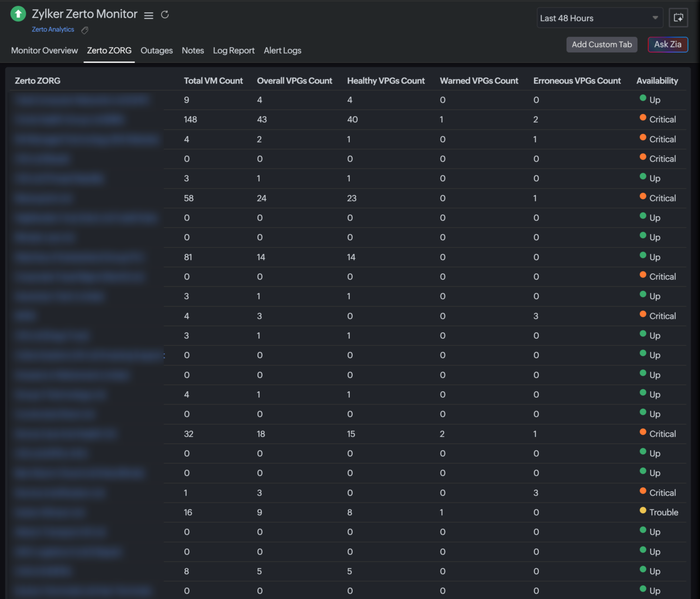Open the Outages tab
Viewport: 700px width, 599px height.
[x=156, y=51]
